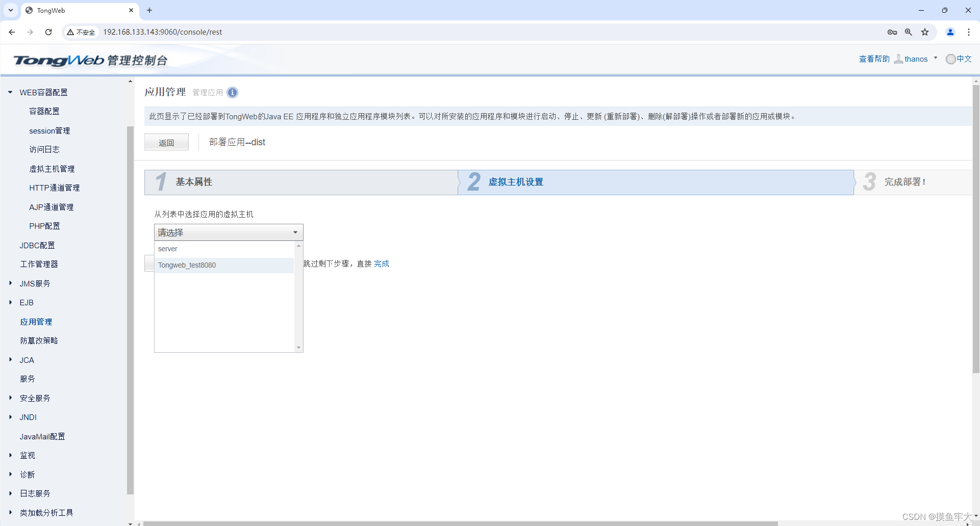Open 防篡改策略 in the sidebar
Viewport: 980px width, 526px height.
[x=39, y=340]
